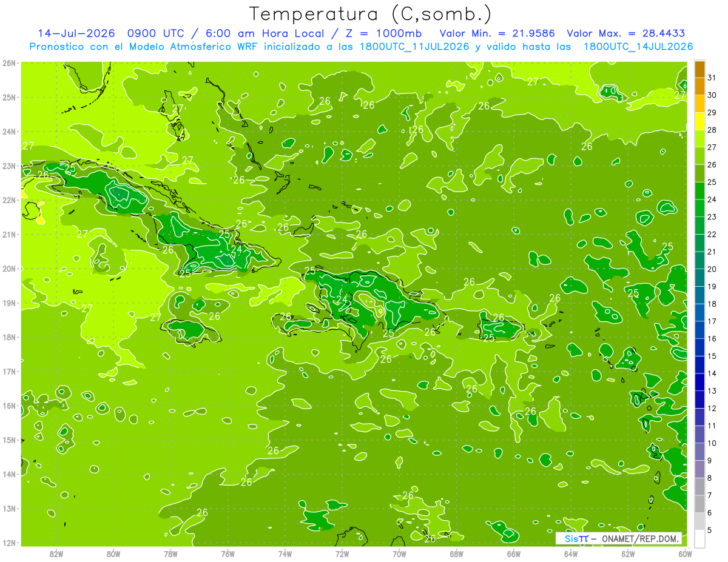
Task: Click the 22N latitude axis label
Action: tap(9, 200)
